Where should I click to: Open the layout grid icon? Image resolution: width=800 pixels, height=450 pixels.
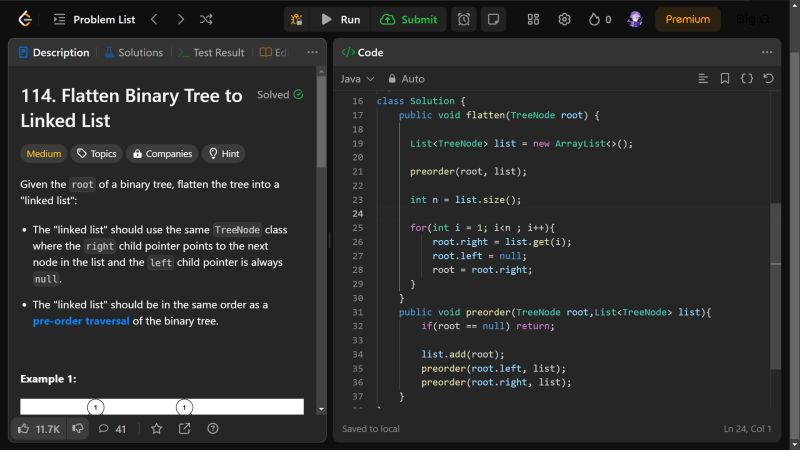pos(533,19)
